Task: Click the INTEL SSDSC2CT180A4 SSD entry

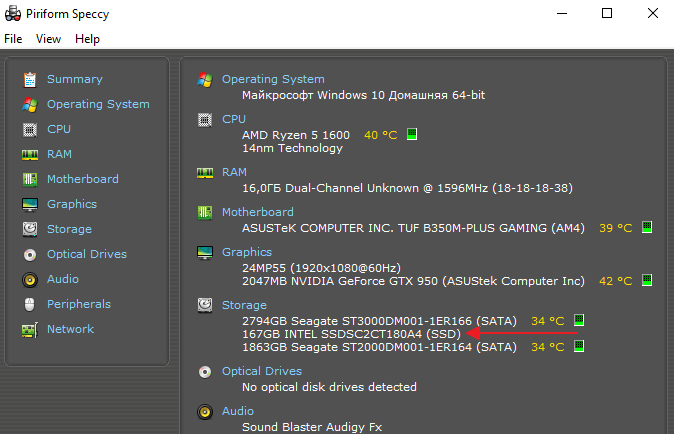Action: pos(351,333)
